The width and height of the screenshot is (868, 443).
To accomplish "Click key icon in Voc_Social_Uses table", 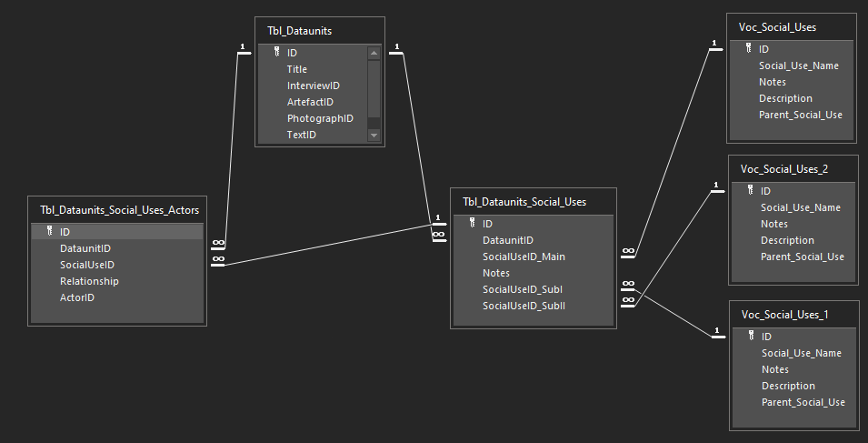I will pyautogui.click(x=748, y=48).
